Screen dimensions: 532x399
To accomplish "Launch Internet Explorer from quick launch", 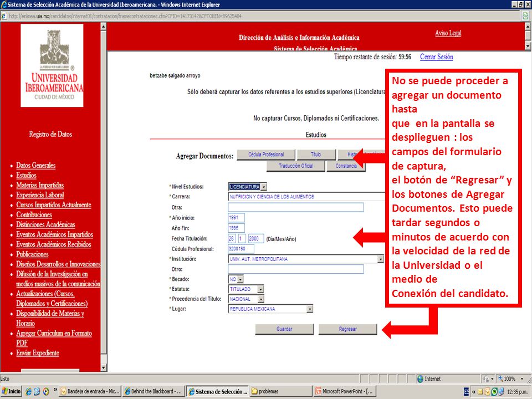I will tap(28, 392).
